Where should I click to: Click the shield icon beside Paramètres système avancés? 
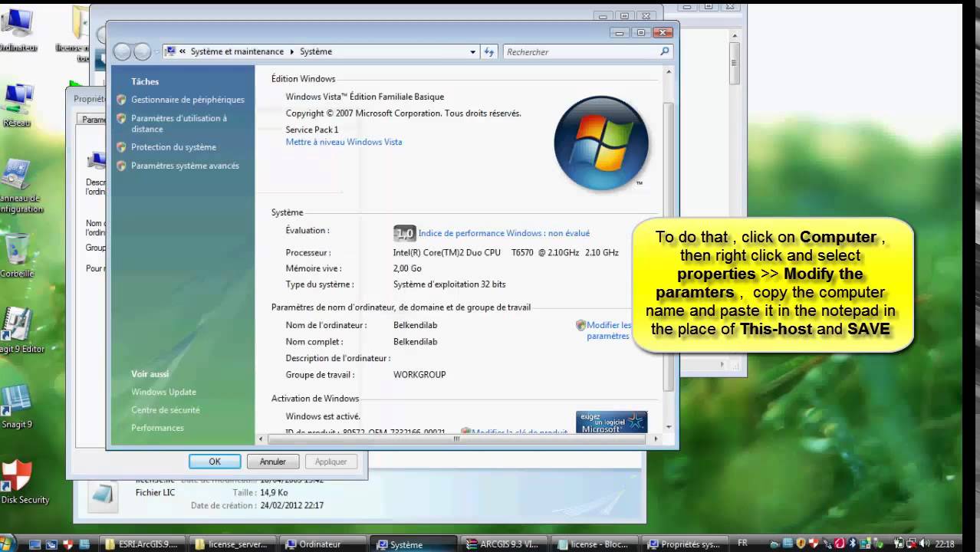click(121, 166)
